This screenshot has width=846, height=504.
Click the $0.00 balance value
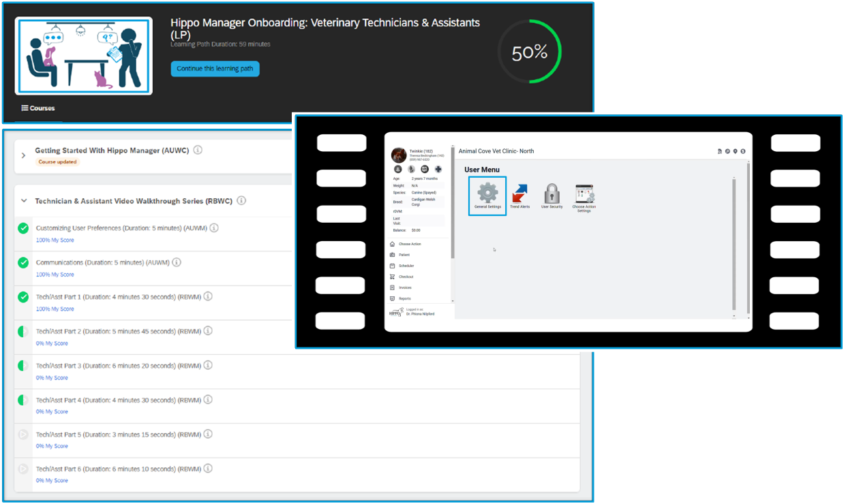(x=417, y=230)
